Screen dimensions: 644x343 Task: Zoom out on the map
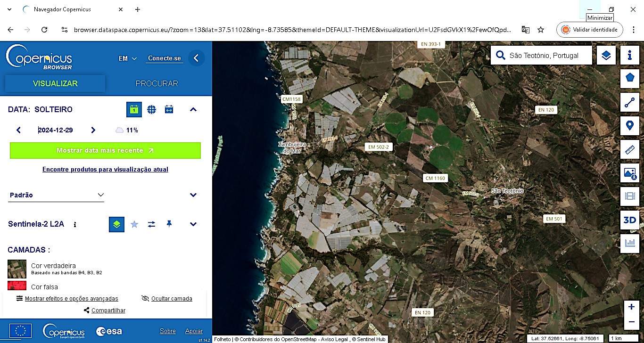click(x=631, y=322)
